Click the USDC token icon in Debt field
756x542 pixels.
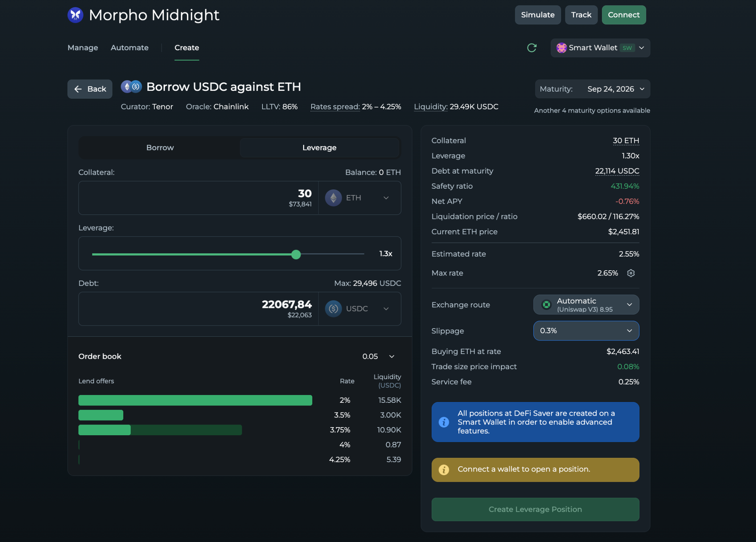[333, 309]
